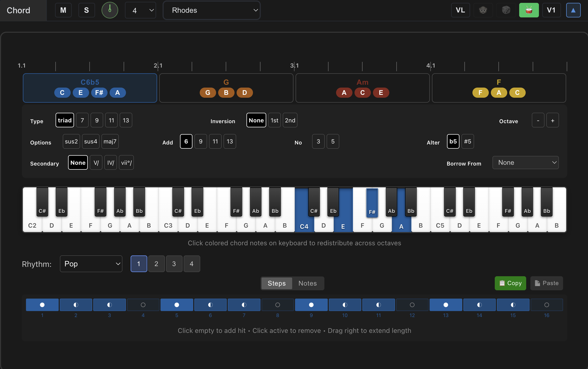Set chord type to 7
Viewport: 588px width, 369px height.
[x=82, y=120]
